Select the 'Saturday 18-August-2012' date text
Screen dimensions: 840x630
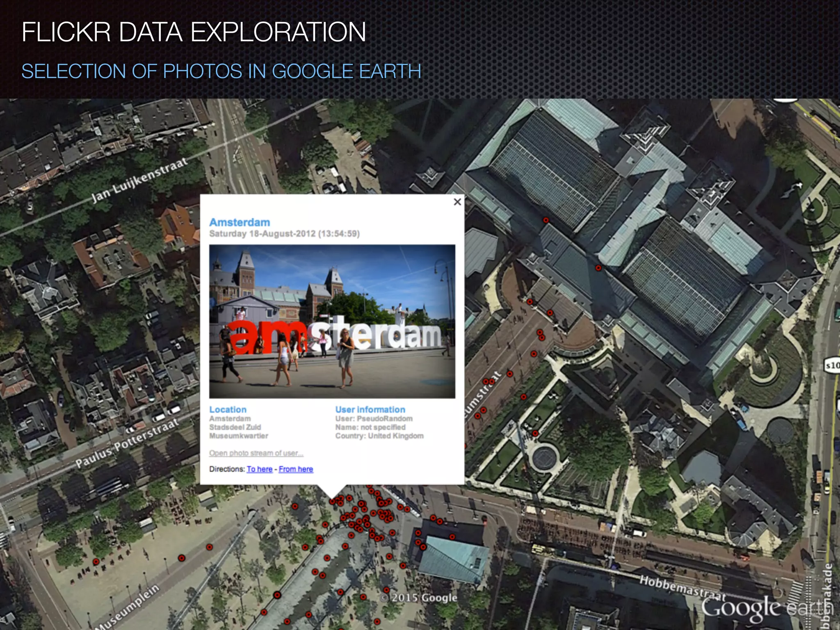click(262, 234)
